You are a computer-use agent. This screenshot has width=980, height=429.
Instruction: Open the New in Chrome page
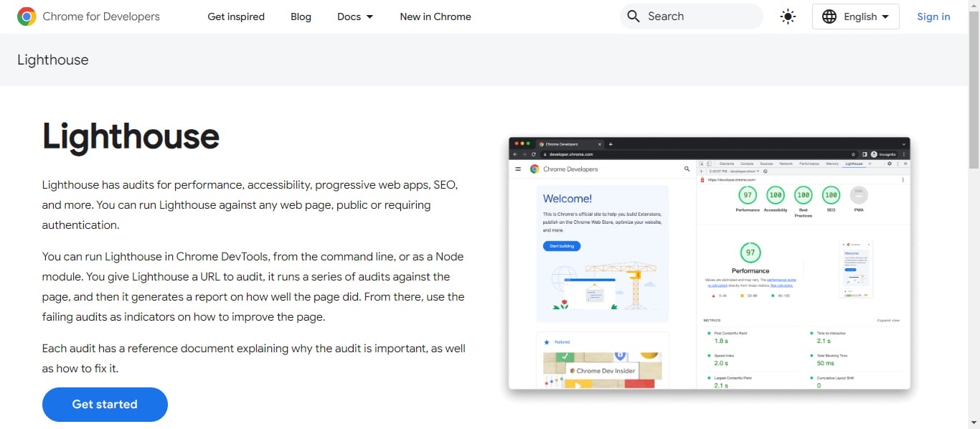tap(435, 16)
